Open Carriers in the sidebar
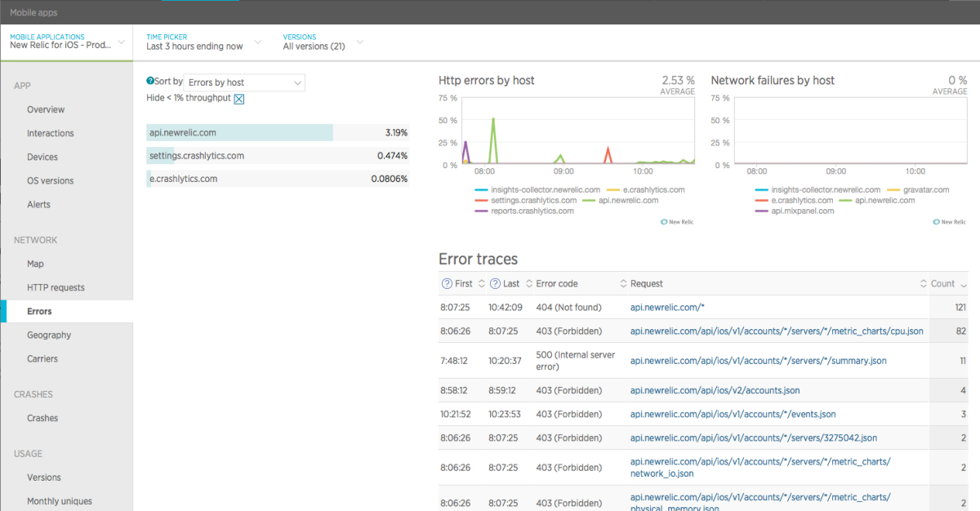The height and width of the screenshot is (511, 980). tap(42, 358)
